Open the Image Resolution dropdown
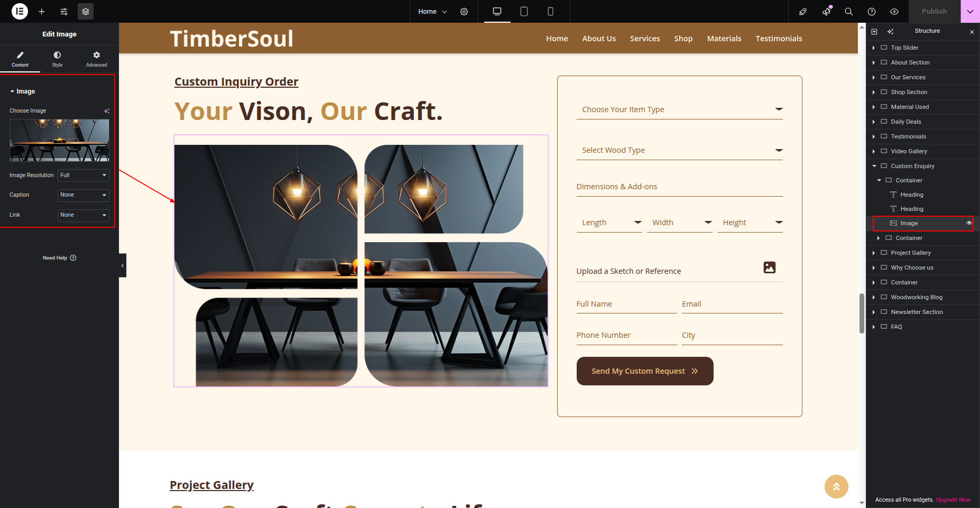This screenshot has height=508, width=980. (84, 175)
